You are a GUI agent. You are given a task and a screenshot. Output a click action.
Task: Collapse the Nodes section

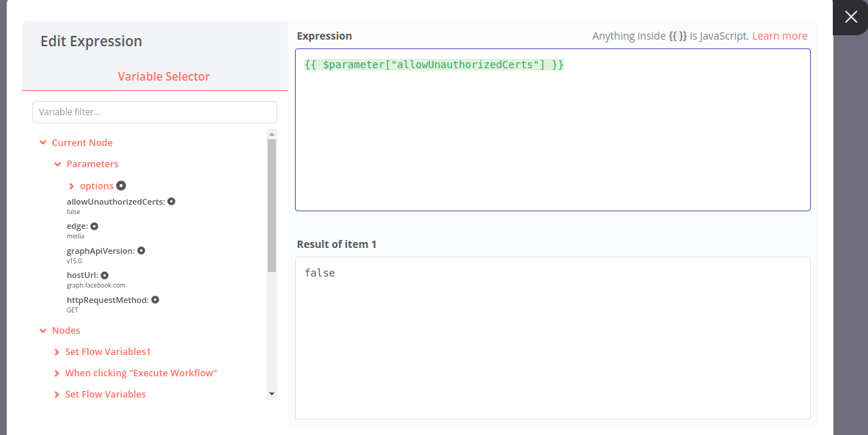[x=42, y=330]
